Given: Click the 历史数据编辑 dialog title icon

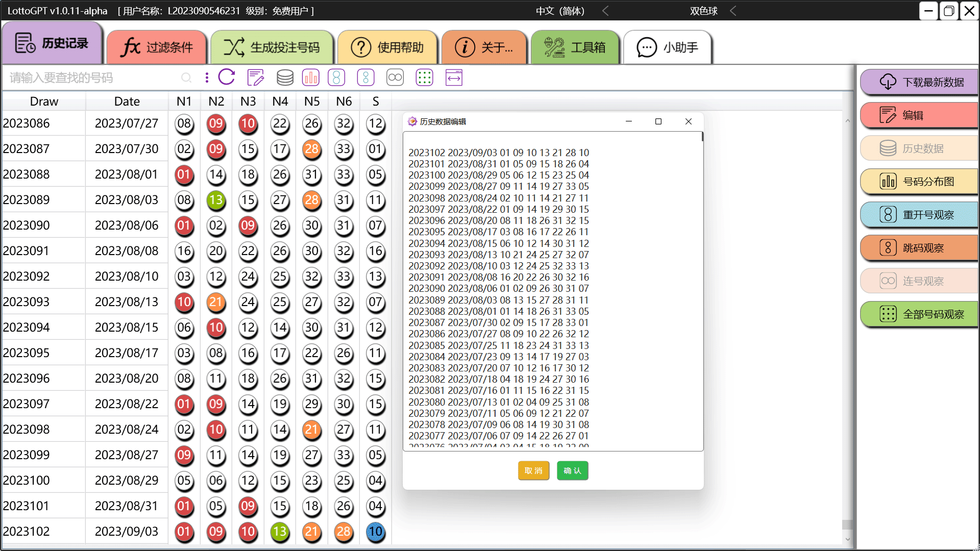Looking at the screenshot, I should [x=412, y=121].
